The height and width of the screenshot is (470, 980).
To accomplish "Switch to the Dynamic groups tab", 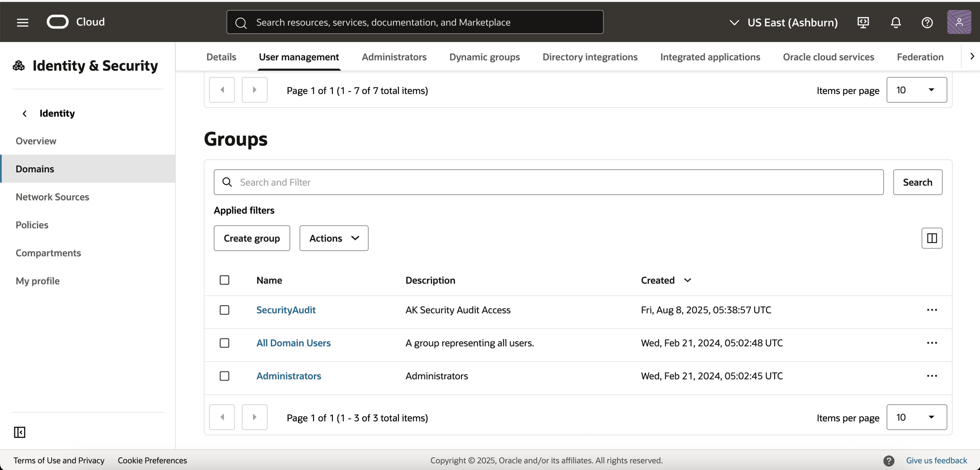I will (484, 57).
